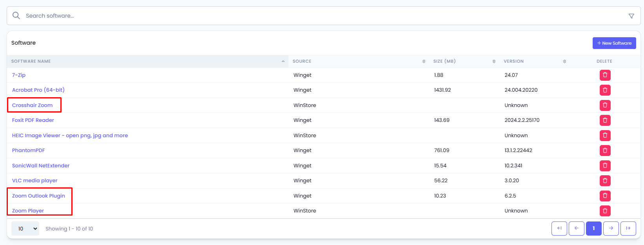Screen dimensions: 644x245
Task: Sort by Source column arrows
Action: coord(424,62)
